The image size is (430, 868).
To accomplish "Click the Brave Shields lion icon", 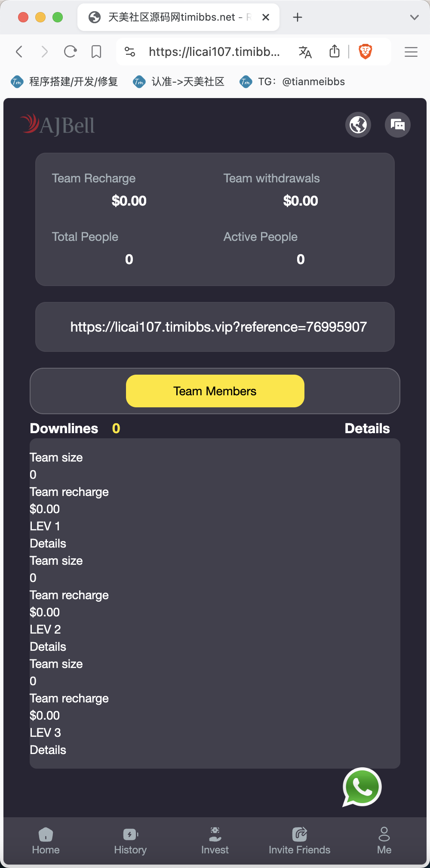I will point(365,52).
